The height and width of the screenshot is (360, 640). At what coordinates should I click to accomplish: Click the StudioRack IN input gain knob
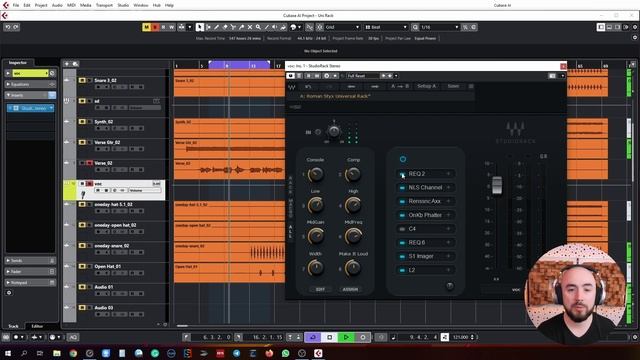(x=334, y=131)
